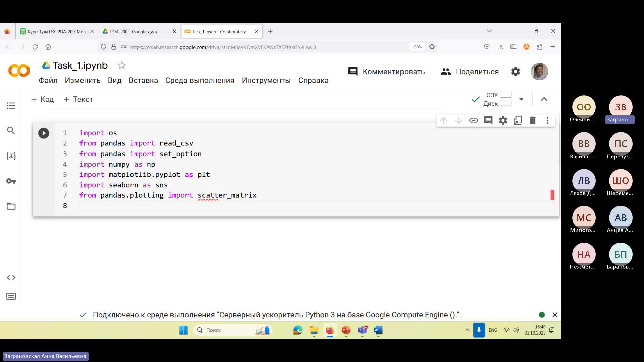Click scatter_matrix text on line 7
Viewport: 644px width, 362px height.
227,195
